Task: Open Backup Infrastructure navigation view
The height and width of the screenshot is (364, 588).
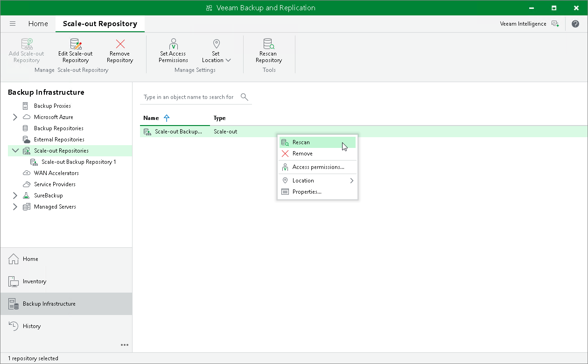Action: (x=66, y=304)
